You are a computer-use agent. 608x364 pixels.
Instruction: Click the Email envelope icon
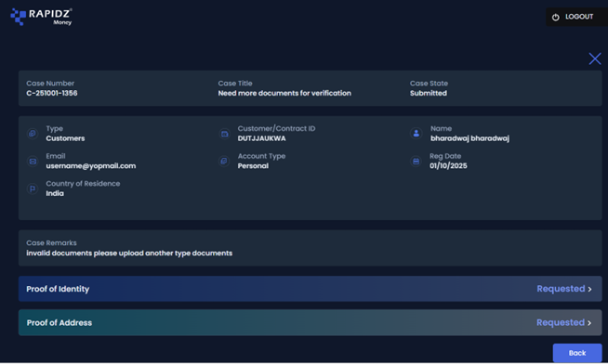(x=33, y=161)
